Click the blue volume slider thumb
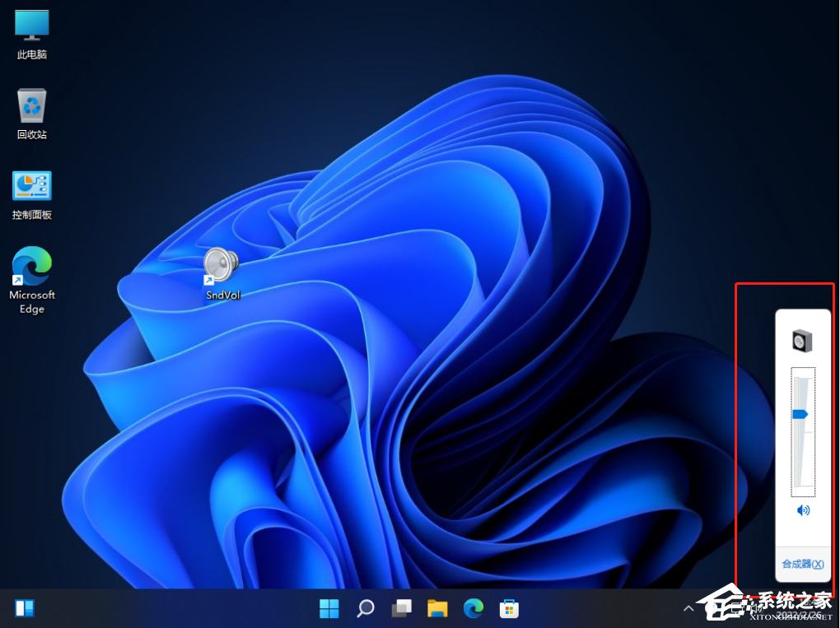The image size is (840, 628). [x=800, y=415]
